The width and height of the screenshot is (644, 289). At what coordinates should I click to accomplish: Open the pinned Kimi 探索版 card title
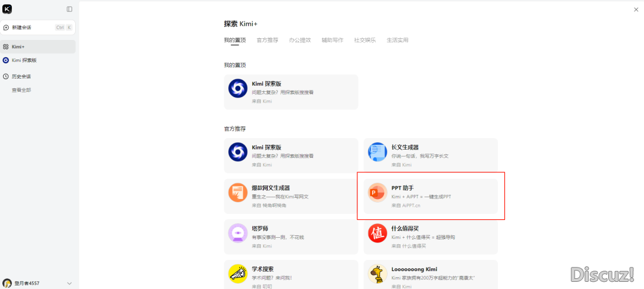click(x=267, y=84)
